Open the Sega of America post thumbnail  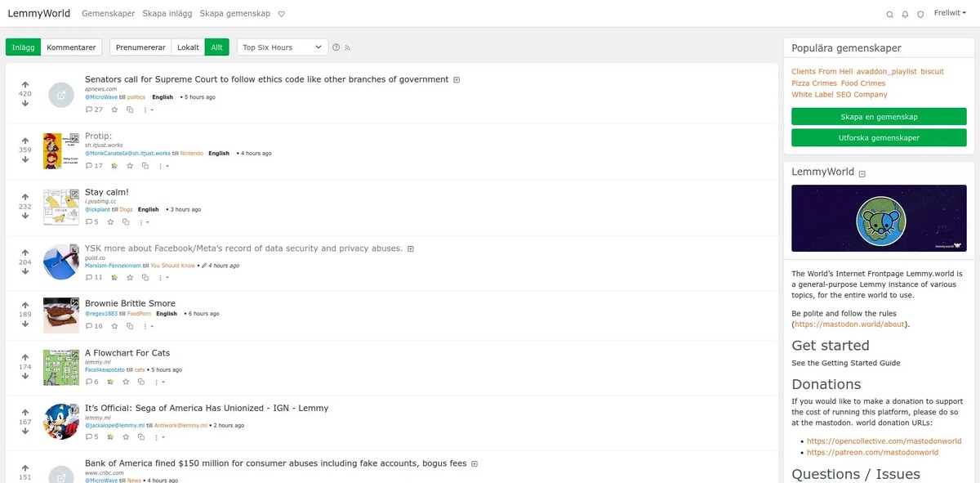tap(61, 421)
